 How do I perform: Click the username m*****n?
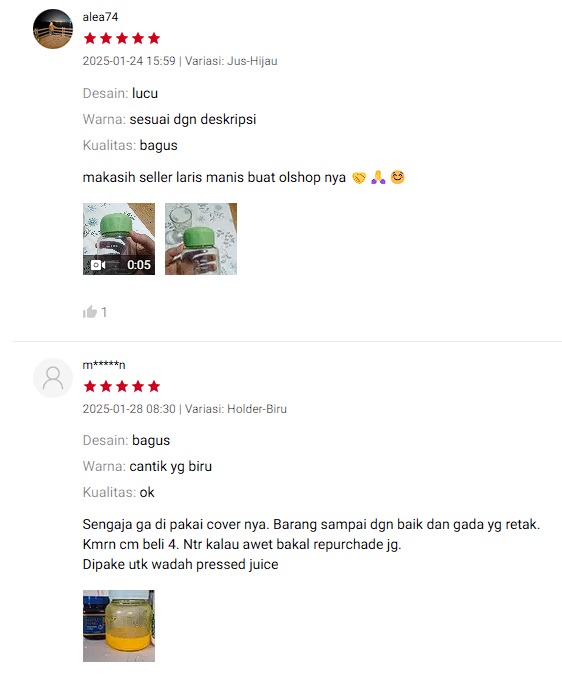104,365
